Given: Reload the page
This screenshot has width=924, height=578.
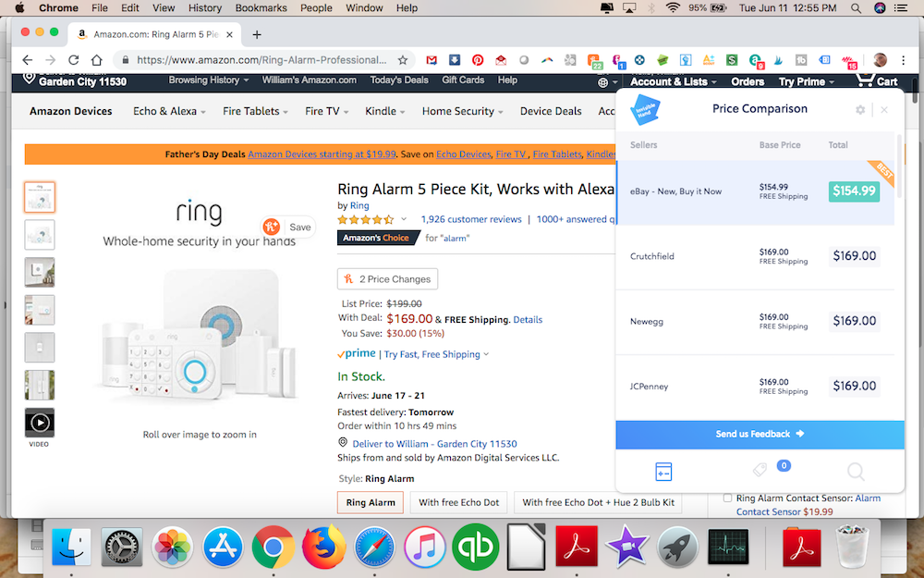Looking at the screenshot, I should click(74, 59).
